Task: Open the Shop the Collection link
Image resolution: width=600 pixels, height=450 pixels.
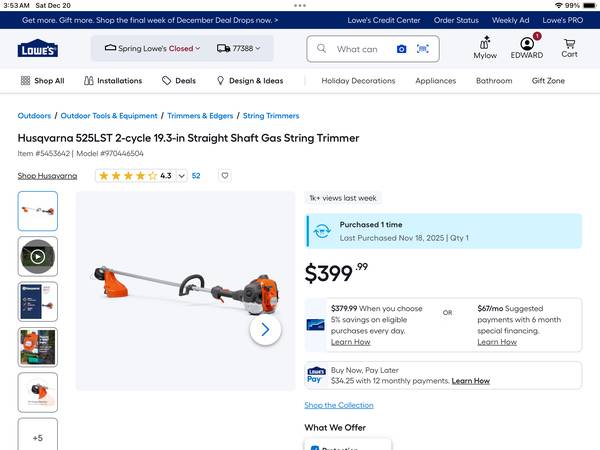Action: [339, 405]
